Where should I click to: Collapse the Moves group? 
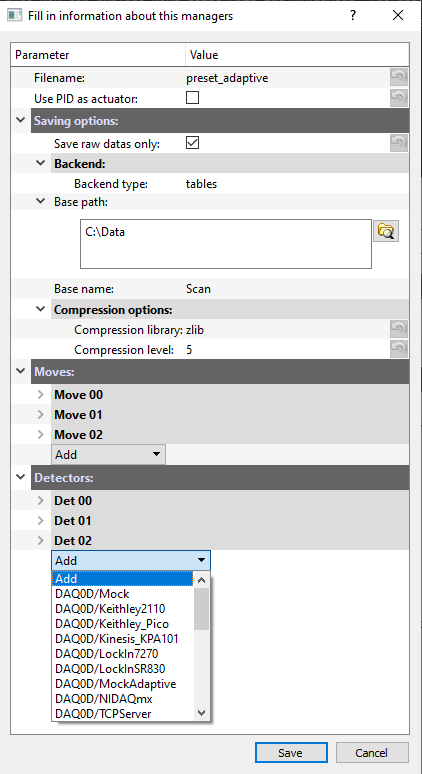pyautogui.click(x=21, y=371)
